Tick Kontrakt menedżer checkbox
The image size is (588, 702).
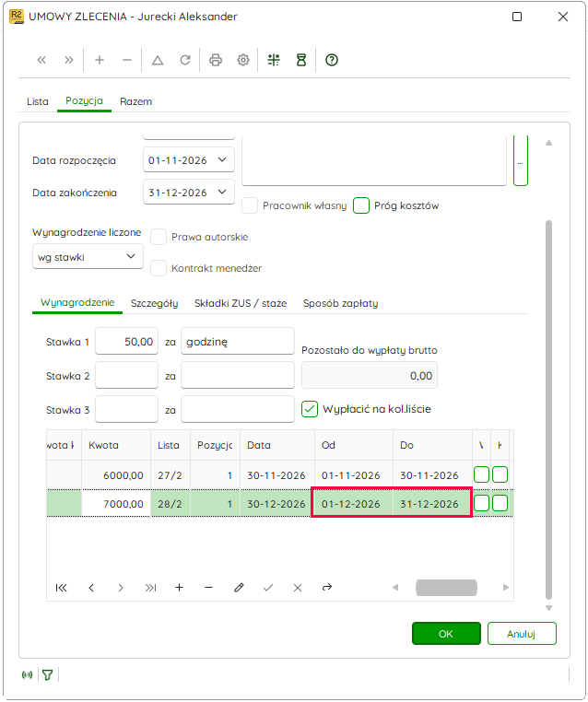pyautogui.click(x=159, y=268)
